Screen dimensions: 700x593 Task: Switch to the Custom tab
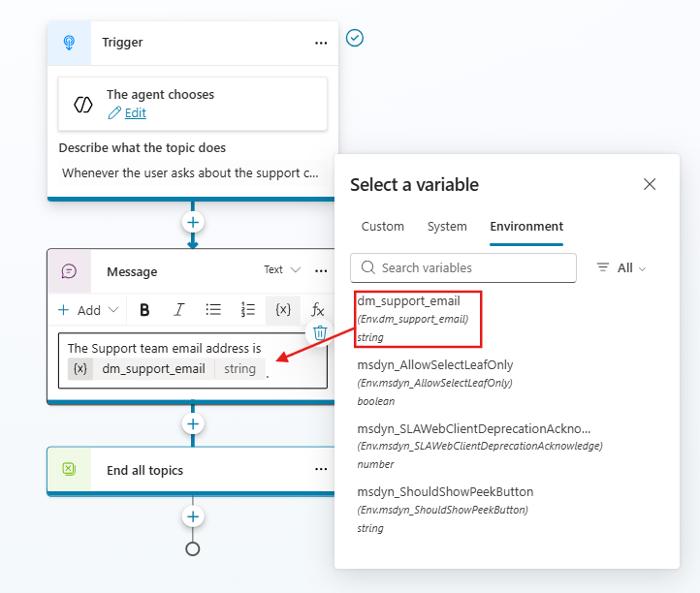383,227
